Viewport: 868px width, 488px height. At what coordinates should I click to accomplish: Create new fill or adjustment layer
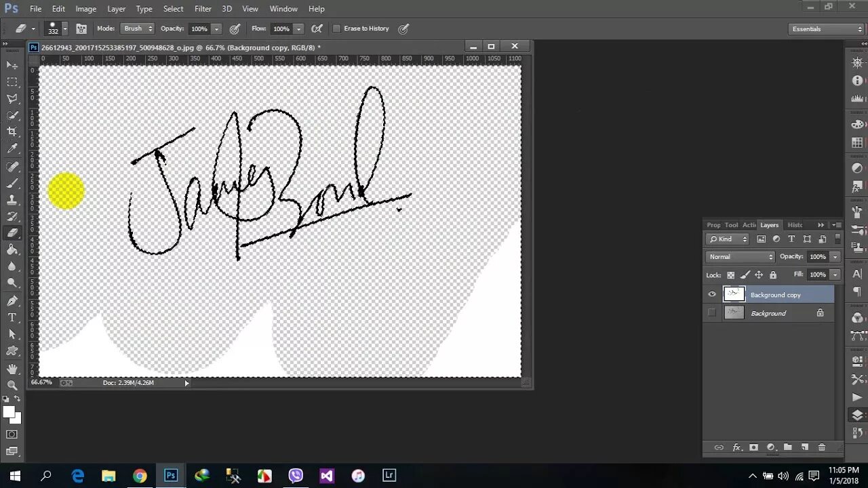point(770,447)
